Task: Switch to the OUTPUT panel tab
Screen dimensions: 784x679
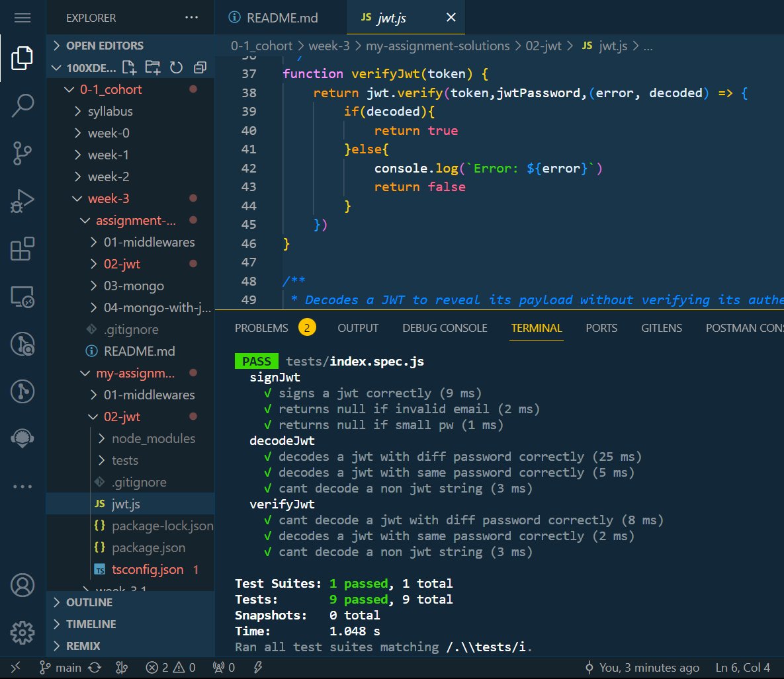Action: pyautogui.click(x=358, y=328)
